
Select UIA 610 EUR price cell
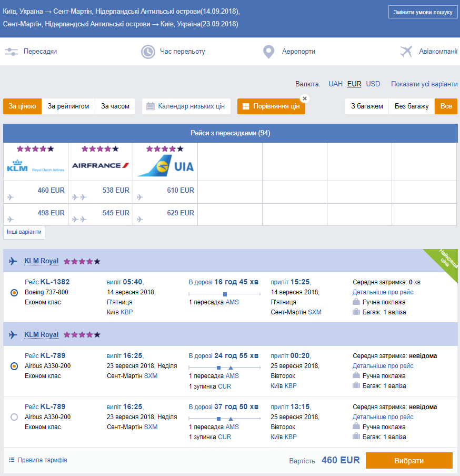pyautogui.click(x=165, y=192)
